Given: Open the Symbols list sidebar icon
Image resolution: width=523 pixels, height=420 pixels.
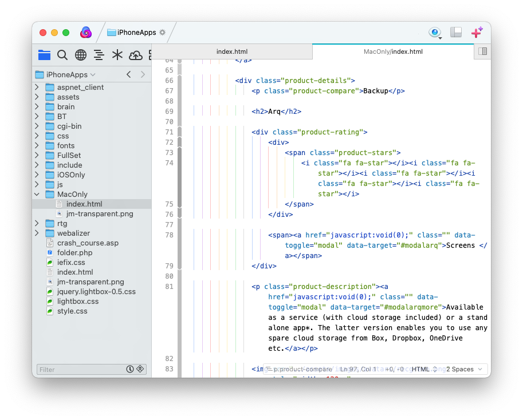Looking at the screenshot, I should coord(99,55).
